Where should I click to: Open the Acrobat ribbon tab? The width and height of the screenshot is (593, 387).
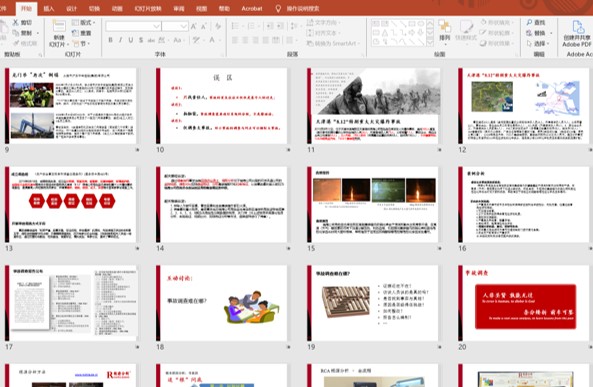(251, 8)
